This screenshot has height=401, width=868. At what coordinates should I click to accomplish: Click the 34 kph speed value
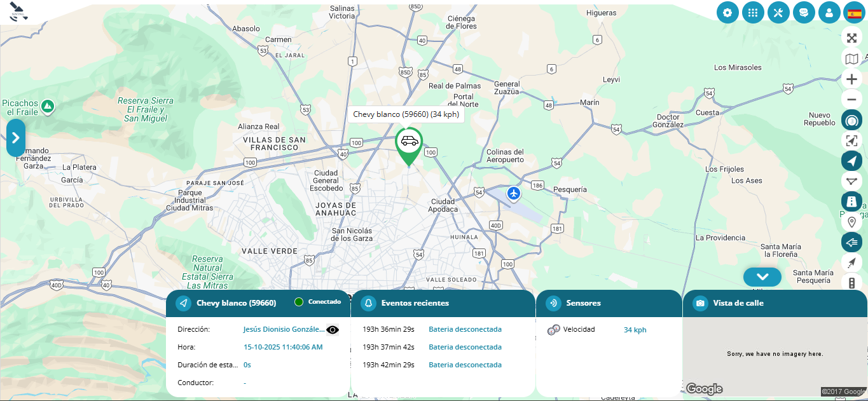635,330
